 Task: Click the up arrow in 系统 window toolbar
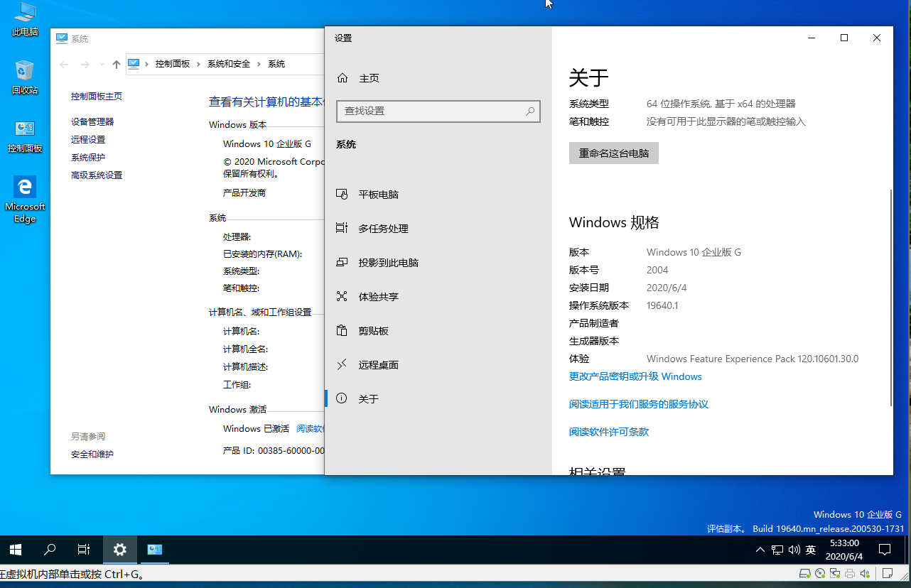click(117, 65)
